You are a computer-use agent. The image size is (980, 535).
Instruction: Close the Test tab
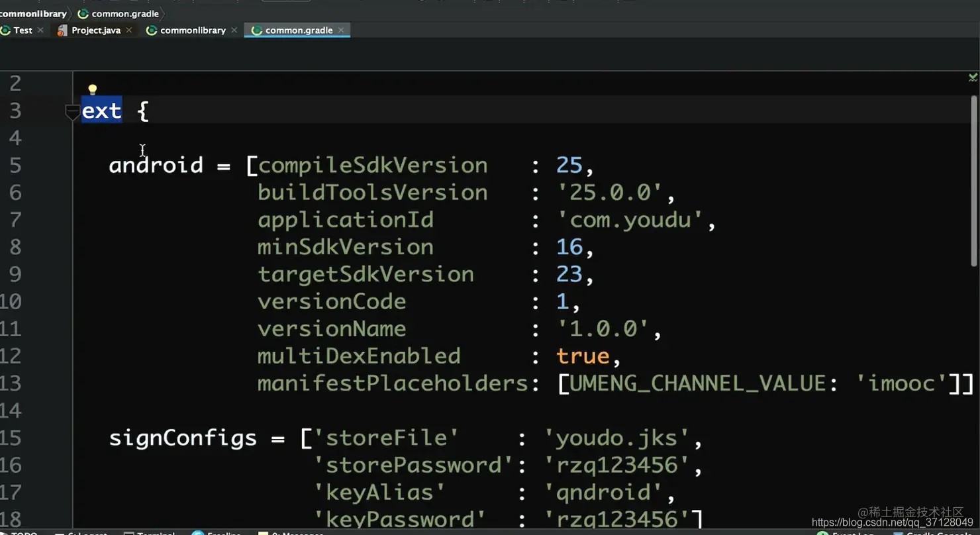pyautogui.click(x=40, y=30)
